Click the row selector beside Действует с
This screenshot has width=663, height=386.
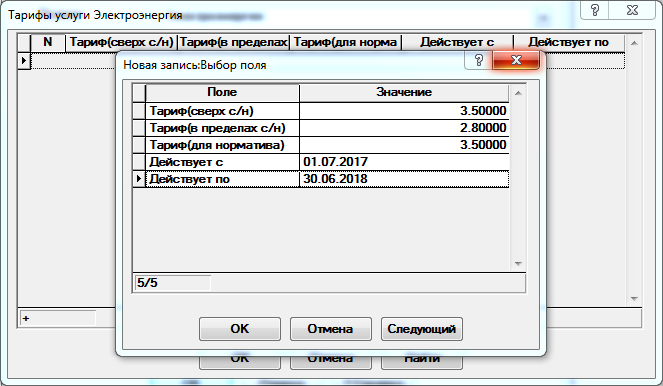point(139,162)
